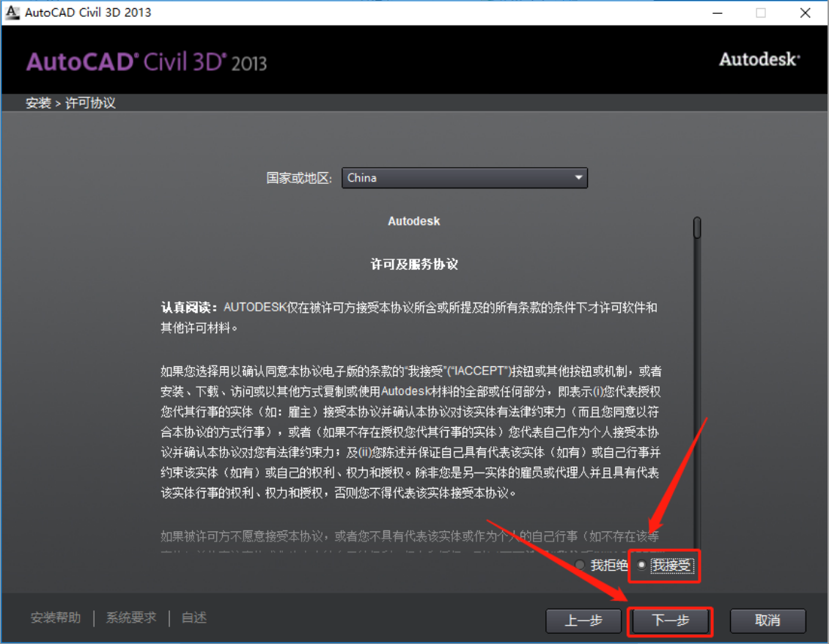The width and height of the screenshot is (829, 644).
Task: Open the 系统要求 link
Action: (131, 618)
